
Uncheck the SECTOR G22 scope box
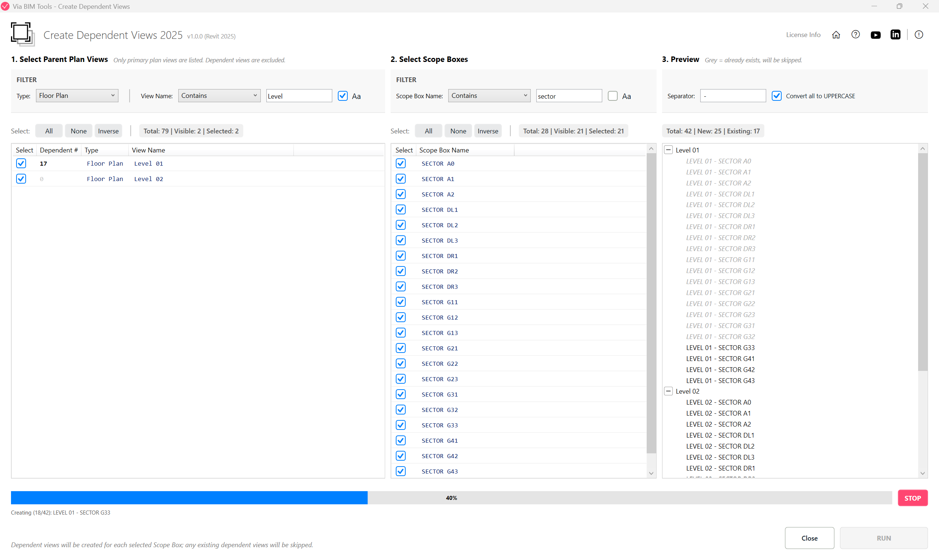401,364
